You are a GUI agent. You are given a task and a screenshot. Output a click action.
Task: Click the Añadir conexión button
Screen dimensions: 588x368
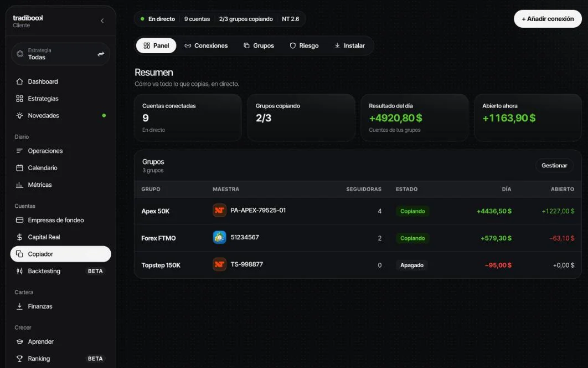(548, 19)
